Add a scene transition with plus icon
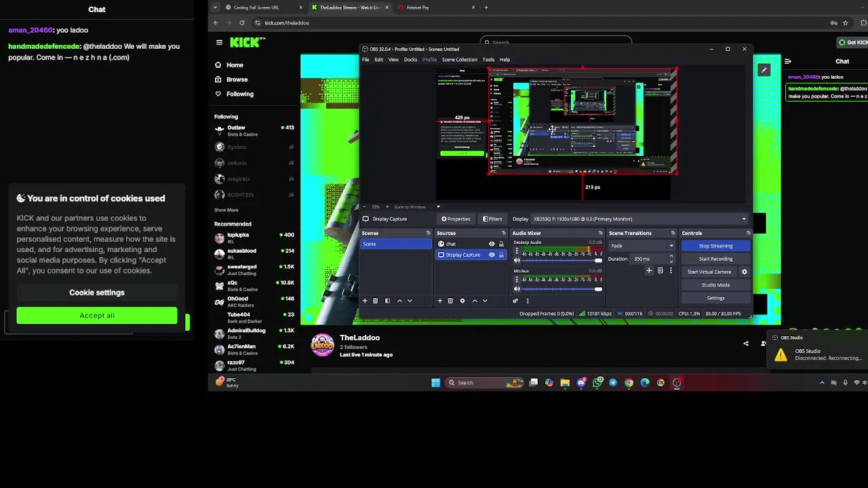The image size is (868, 488). pyautogui.click(x=649, y=270)
